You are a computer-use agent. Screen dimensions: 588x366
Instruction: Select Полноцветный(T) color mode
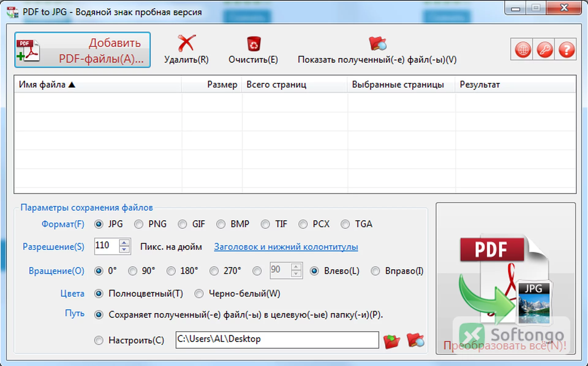[99, 294]
